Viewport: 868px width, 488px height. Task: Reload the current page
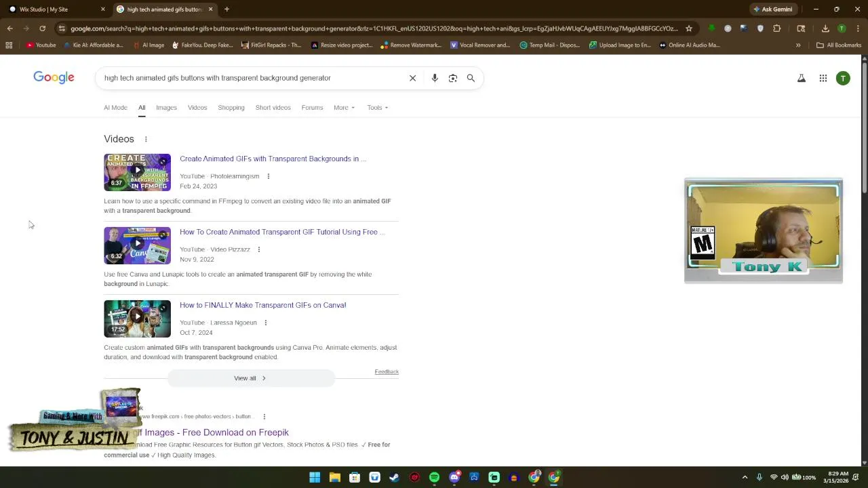(x=42, y=28)
